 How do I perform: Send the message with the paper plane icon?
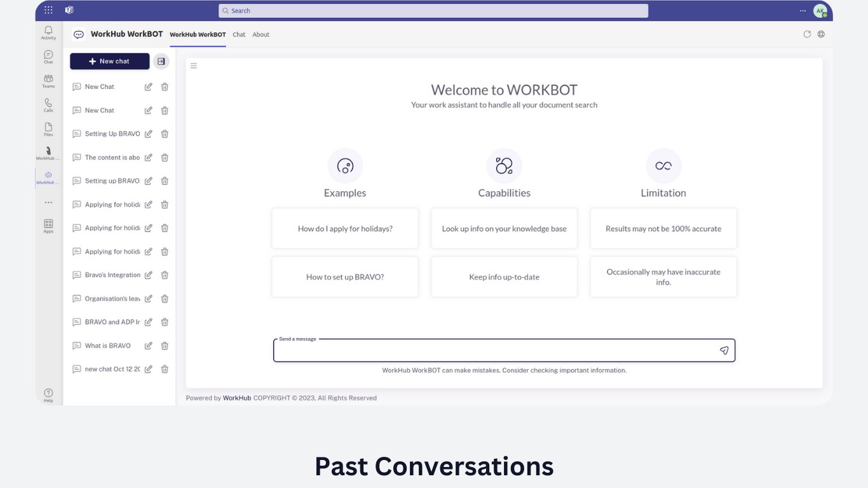click(x=724, y=350)
